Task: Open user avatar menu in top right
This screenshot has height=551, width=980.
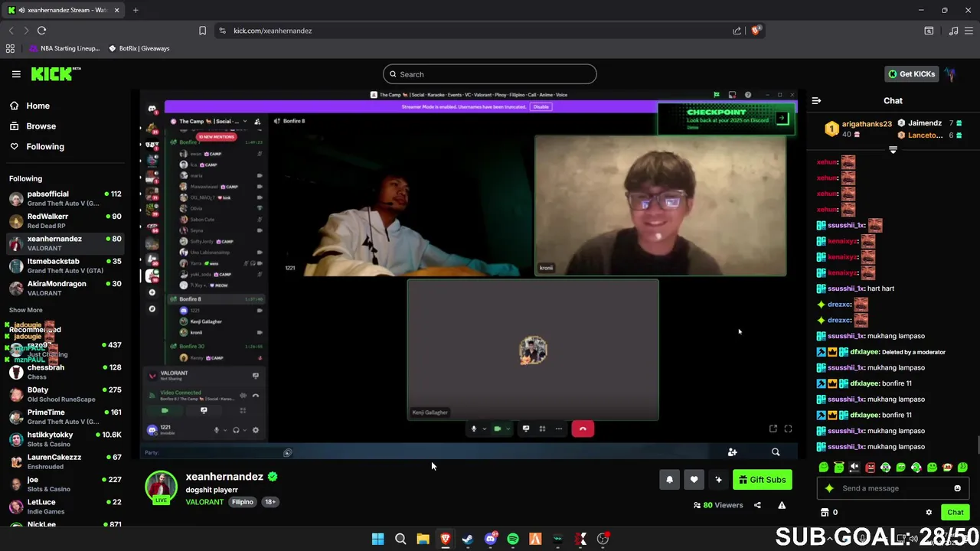Action: 950,74
